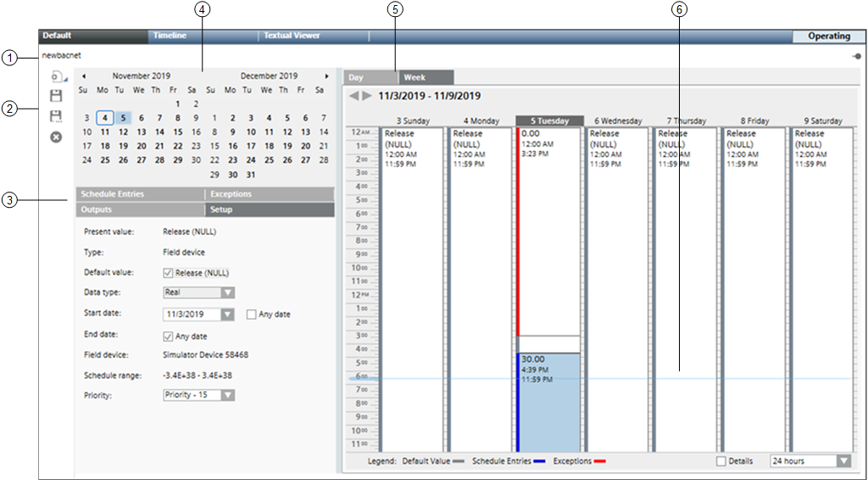
Task: Advance calendar to next month
Action: [326, 76]
